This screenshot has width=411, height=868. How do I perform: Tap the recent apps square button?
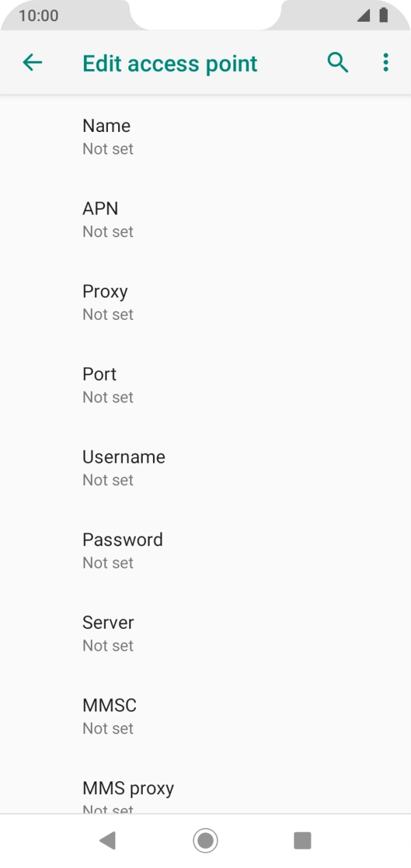(302, 840)
